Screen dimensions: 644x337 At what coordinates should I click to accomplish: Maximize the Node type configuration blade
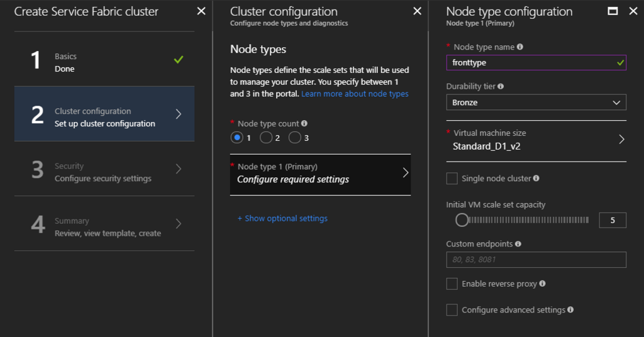click(x=613, y=11)
